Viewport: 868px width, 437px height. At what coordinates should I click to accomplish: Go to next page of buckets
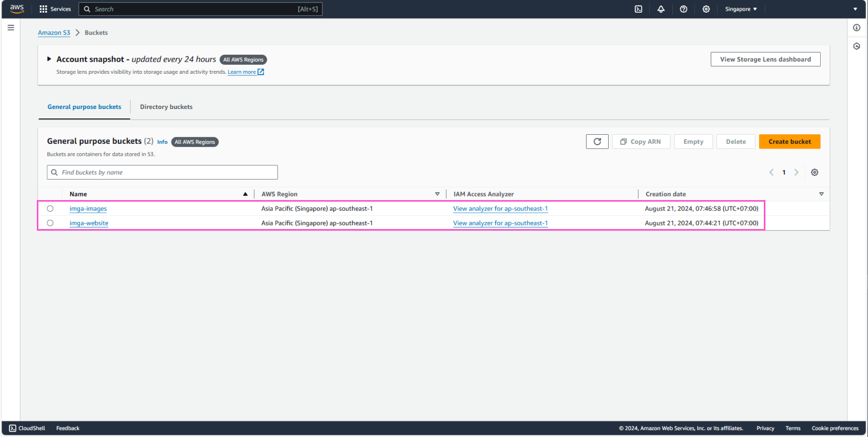[x=796, y=172]
